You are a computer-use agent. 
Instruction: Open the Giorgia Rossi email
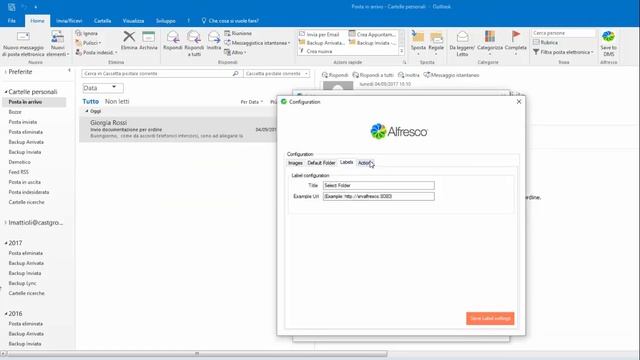coord(178,129)
